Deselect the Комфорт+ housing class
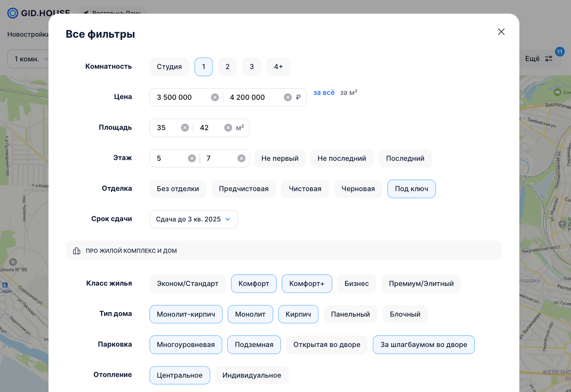Screen dimensions: 571x392 click(x=307, y=284)
